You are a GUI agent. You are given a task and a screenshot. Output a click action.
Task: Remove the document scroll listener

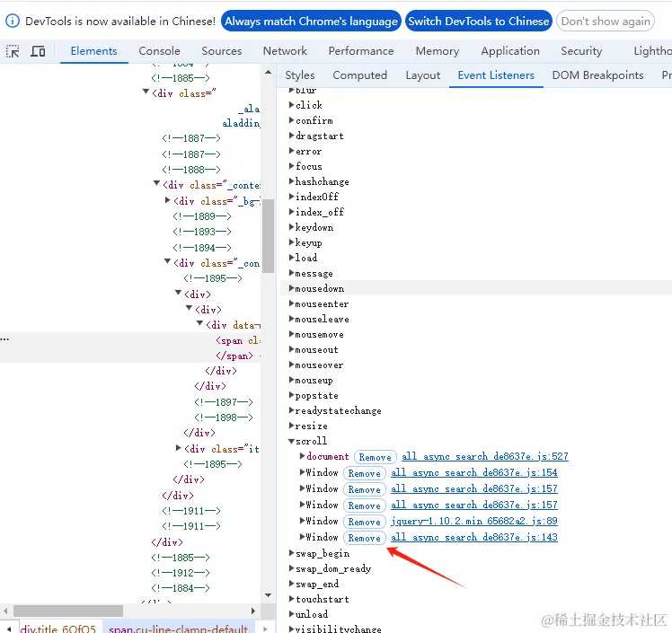[x=375, y=457]
